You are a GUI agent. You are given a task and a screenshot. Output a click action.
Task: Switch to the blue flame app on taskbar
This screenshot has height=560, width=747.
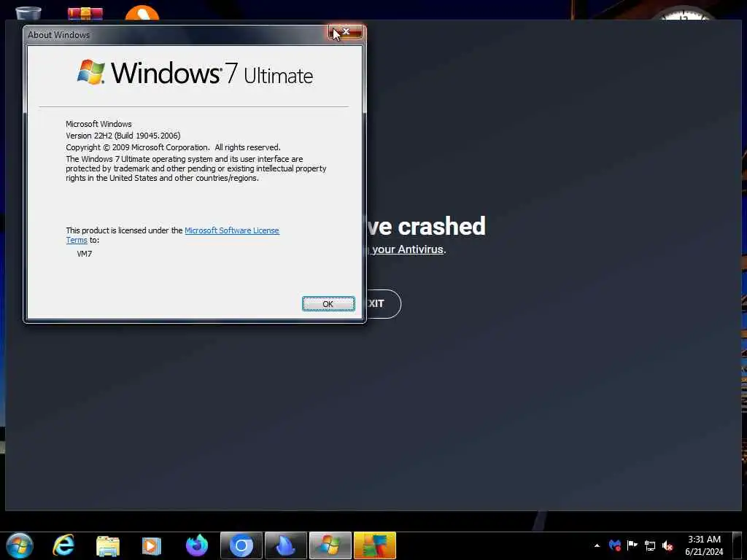[x=286, y=545]
